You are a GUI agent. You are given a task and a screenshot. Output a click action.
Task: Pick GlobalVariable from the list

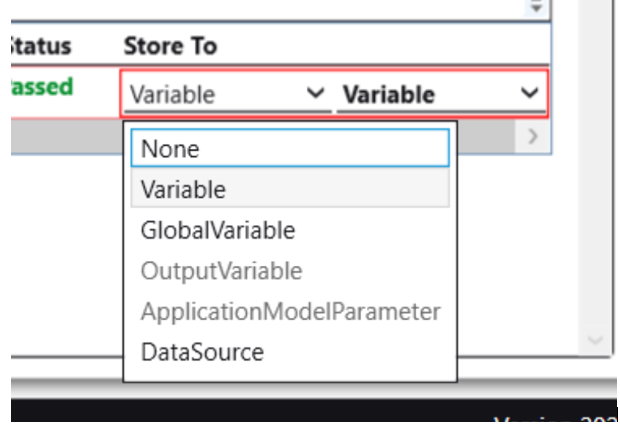(290, 230)
